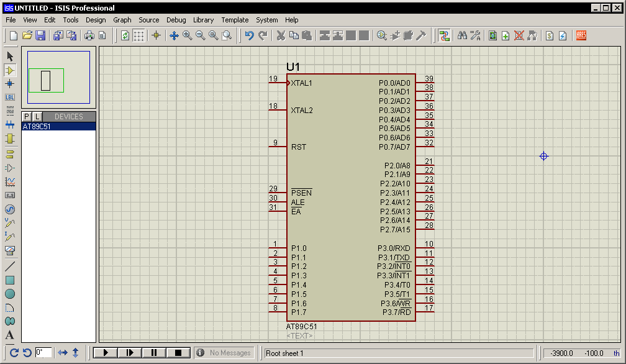The height and width of the screenshot is (364, 626).
Task: Open the Virtual Instruments mode
Action: [x=10, y=250]
